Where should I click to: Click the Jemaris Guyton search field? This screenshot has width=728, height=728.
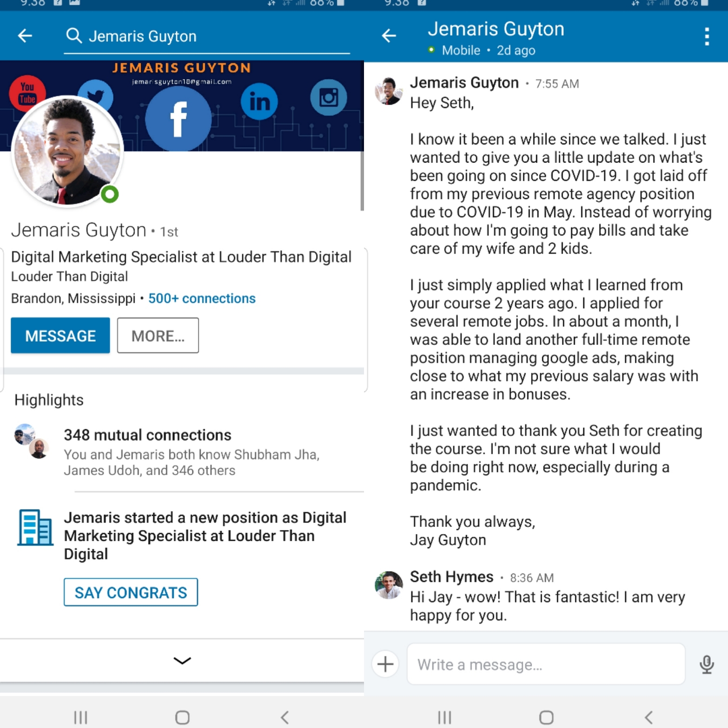207,36
